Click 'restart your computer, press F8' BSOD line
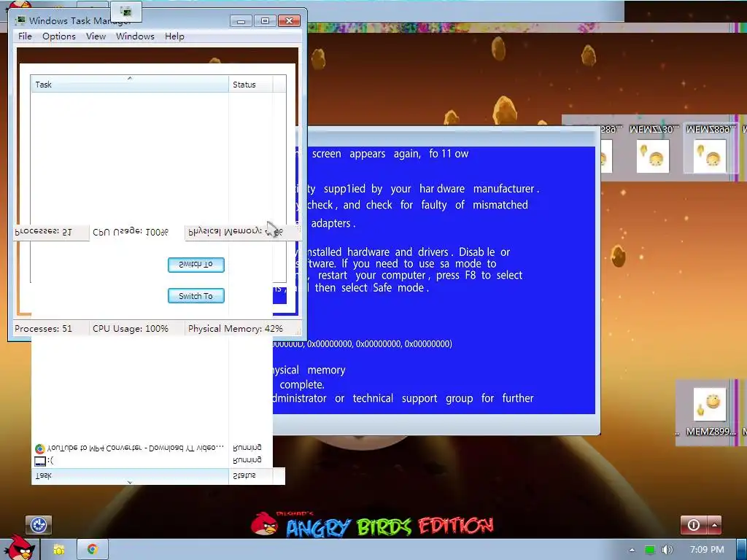 [x=419, y=275]
